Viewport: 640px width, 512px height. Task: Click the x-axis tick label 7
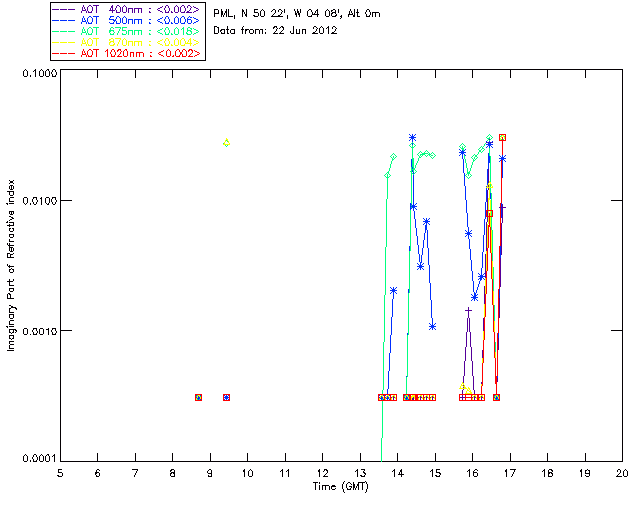135,473
